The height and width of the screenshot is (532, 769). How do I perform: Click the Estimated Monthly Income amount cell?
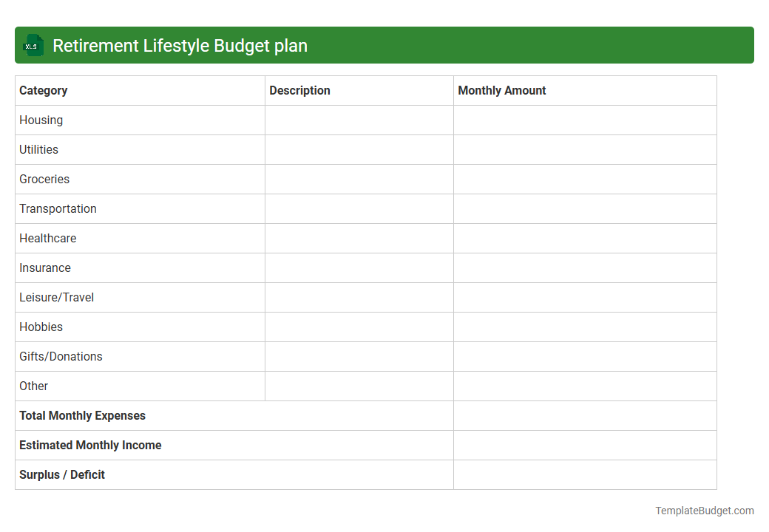click(x=584, y=445)
